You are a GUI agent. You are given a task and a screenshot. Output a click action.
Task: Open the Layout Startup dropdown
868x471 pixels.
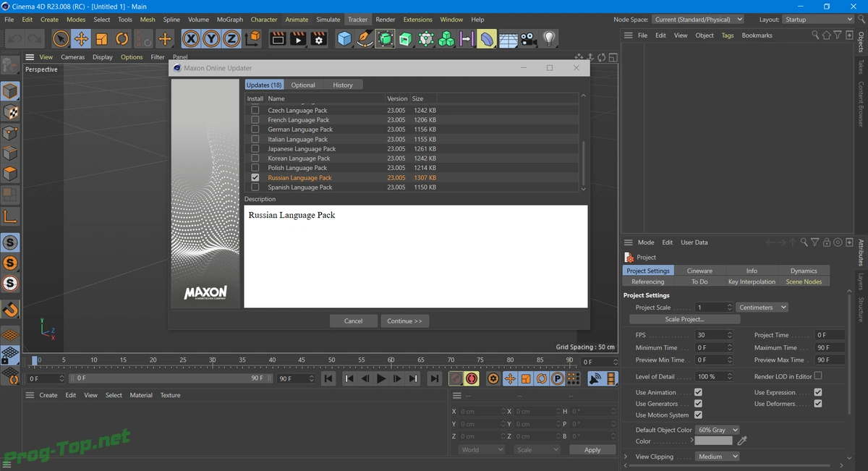[x=819, y=20]
